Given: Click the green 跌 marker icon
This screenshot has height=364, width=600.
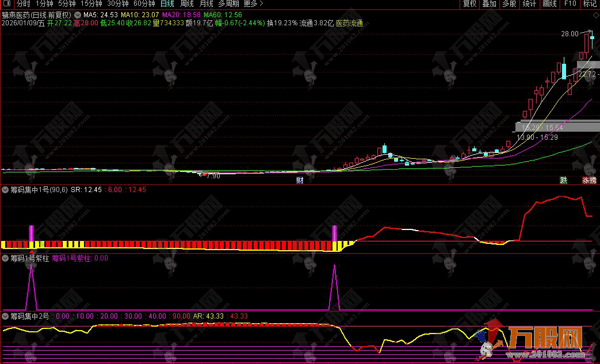Looking at the screenshot, I should click(564, 180).
